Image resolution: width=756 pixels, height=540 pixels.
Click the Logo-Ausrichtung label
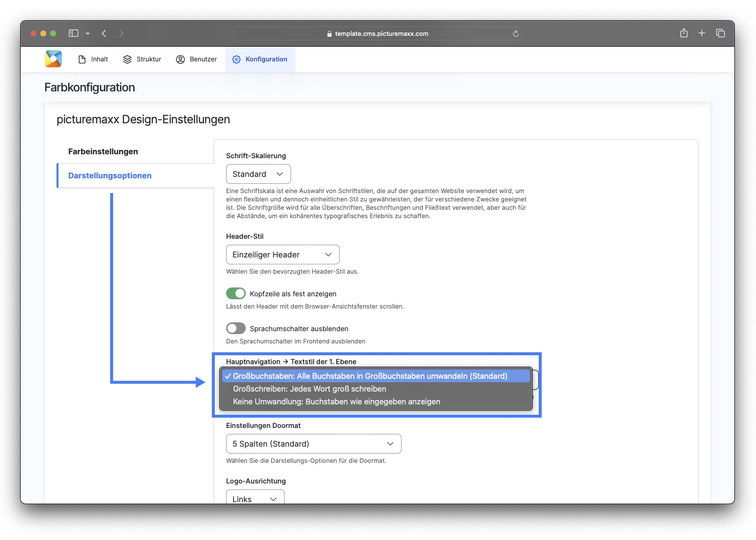[256, 481]
